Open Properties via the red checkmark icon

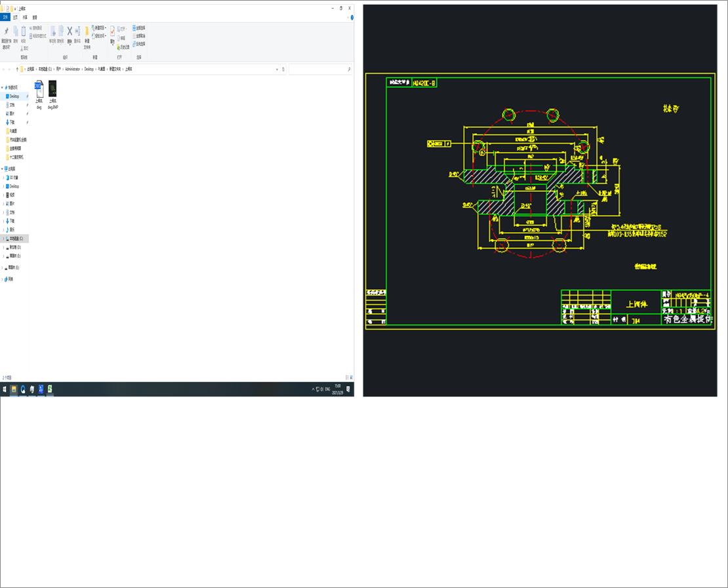click(112, 31)
